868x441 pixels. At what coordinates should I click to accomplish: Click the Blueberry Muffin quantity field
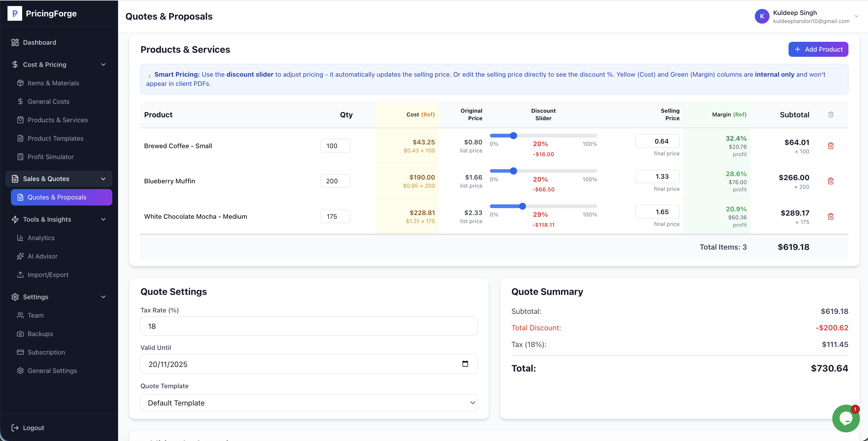(335, 181)
